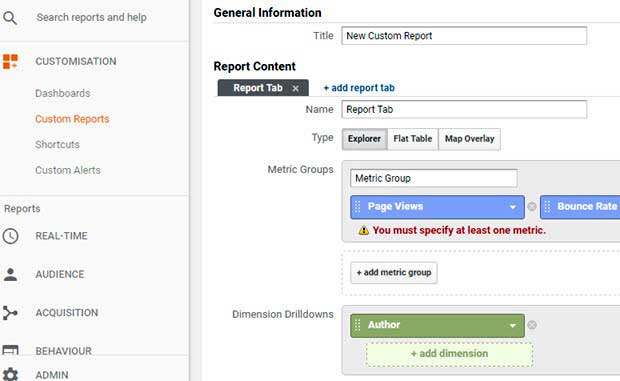Click the report Title input field
Image resolution: width=620 pixels, height=381 pixels.
point(464,36)
